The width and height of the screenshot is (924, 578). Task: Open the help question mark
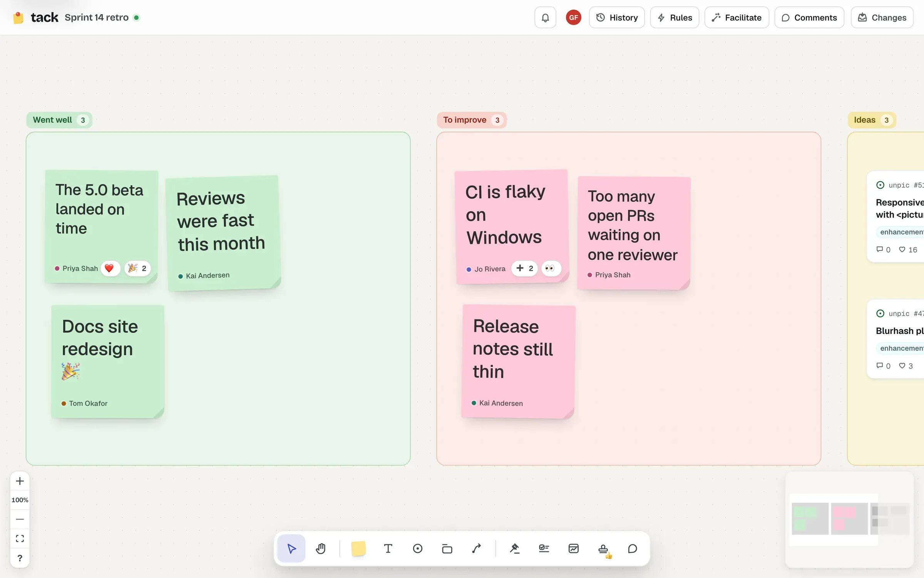20,558
